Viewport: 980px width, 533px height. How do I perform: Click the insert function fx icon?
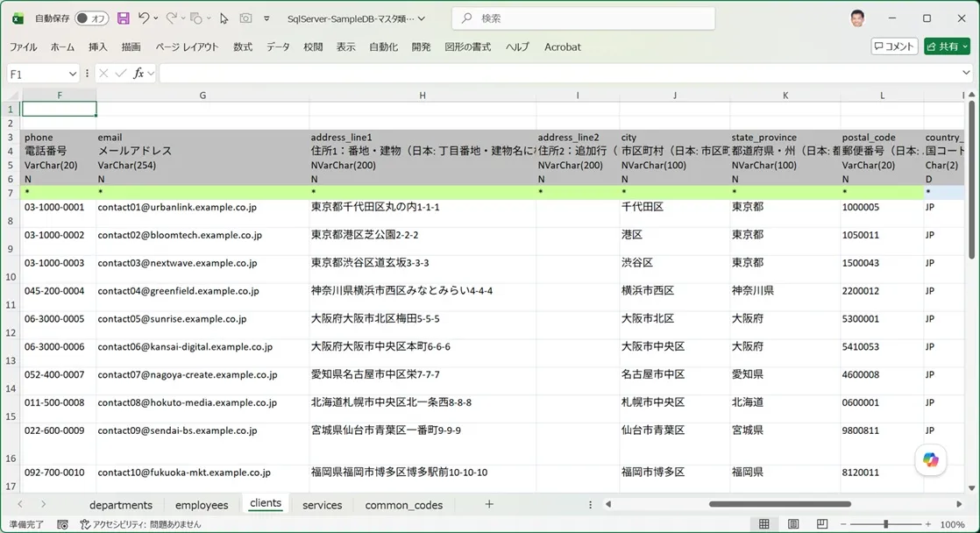(138, 74)
